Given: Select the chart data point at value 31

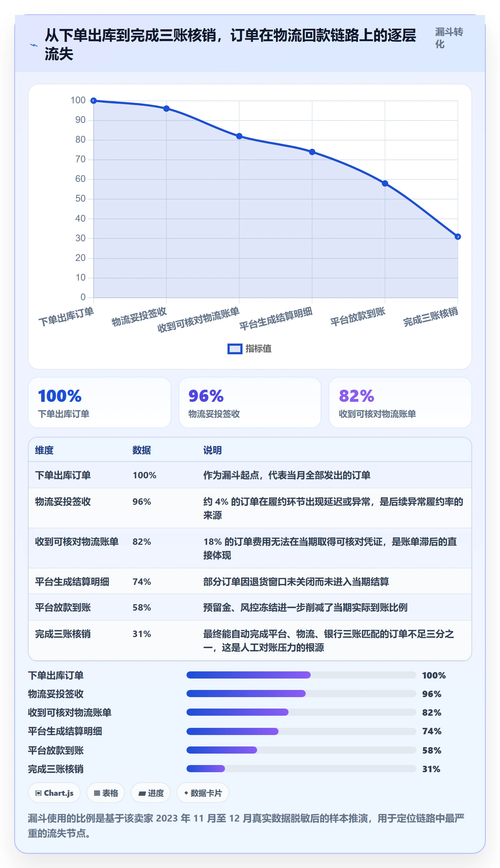Looking at the screenshot, I should pos(458,237).
